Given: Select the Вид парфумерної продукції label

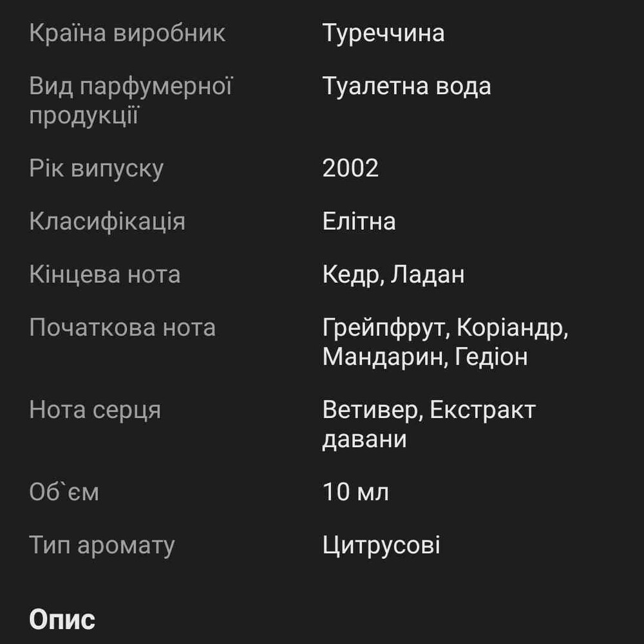Looking at the screenshot, I should 131,100.
